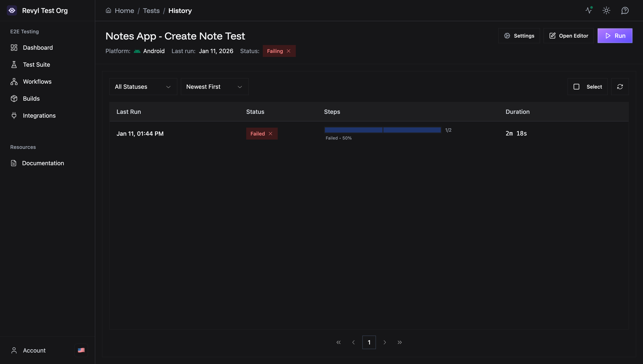Check the Select checkbox
The image size is (643, 364).
[576, 87]
